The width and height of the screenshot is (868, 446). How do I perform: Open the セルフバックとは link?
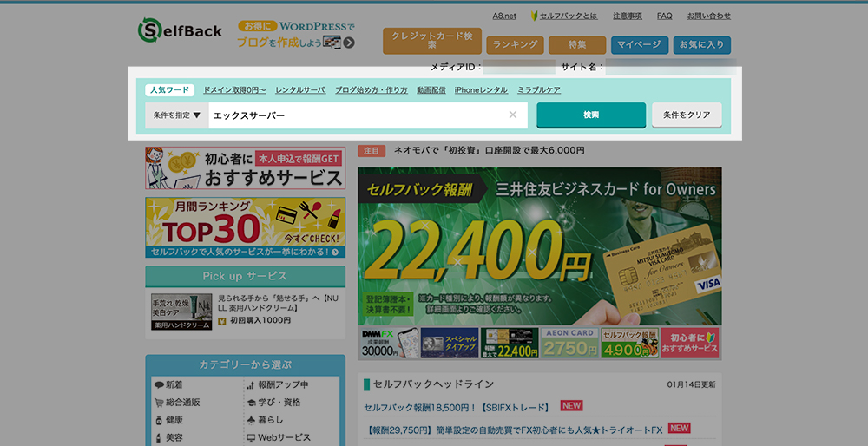click(569, 16)
